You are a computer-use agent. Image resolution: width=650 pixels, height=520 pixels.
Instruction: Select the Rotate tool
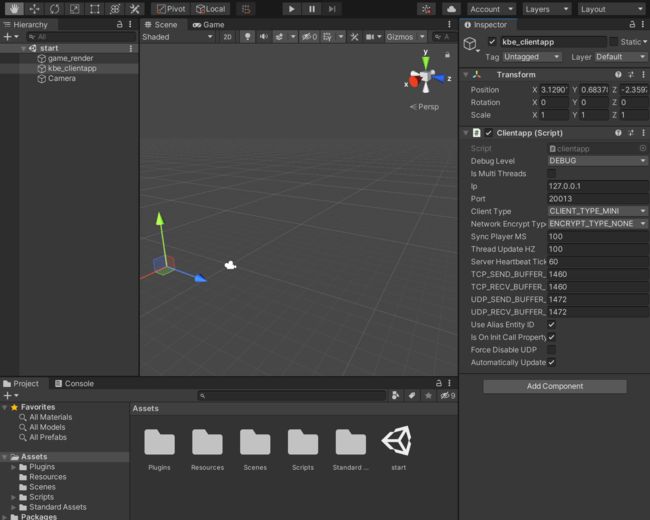click(54, 9)
